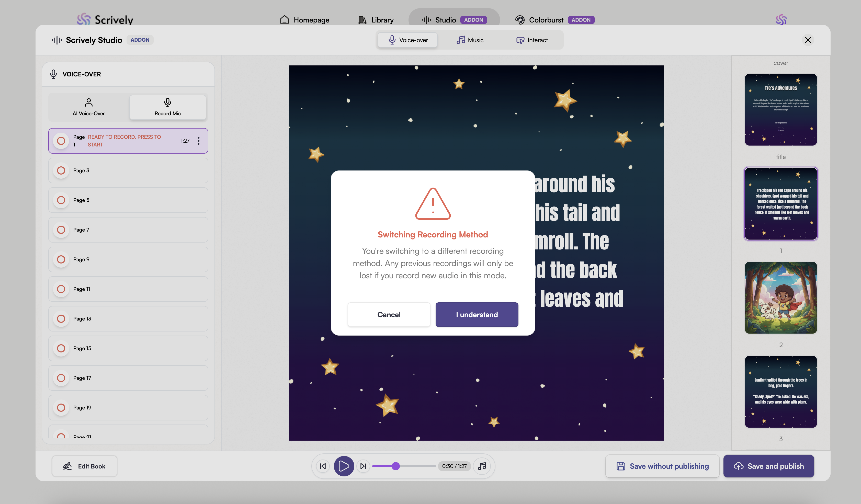Select the page 2 illustration thumbnail
861x504 pixels.
(x=781, y=297)
